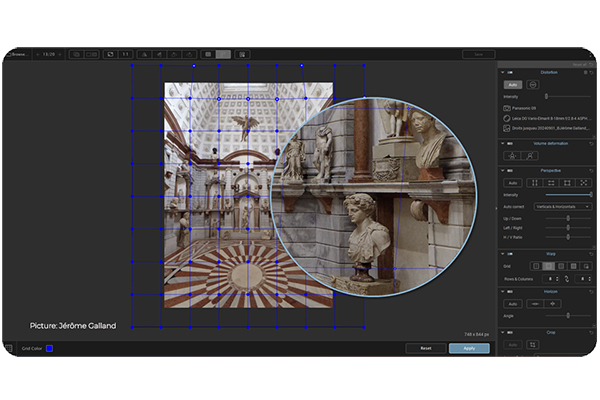Collapse the Warp section
Viewport: 600px width, 400px height.
[x=502, y=254]
